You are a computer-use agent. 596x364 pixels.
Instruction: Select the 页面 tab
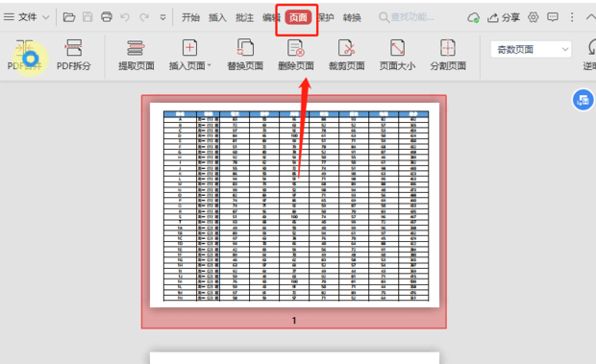298,17
